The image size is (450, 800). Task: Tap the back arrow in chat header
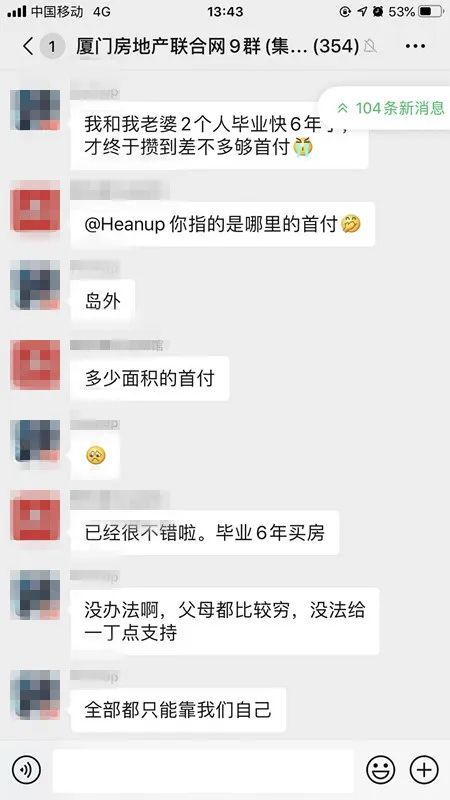[28, 46]
